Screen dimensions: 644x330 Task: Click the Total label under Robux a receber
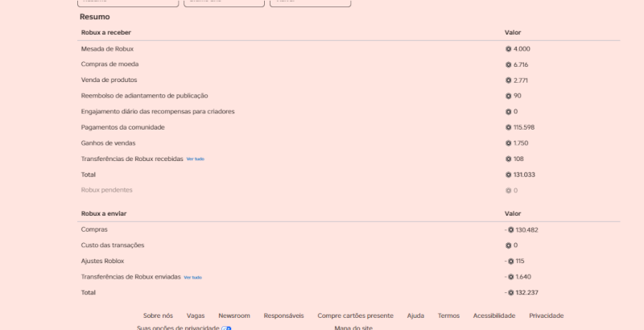89,175
